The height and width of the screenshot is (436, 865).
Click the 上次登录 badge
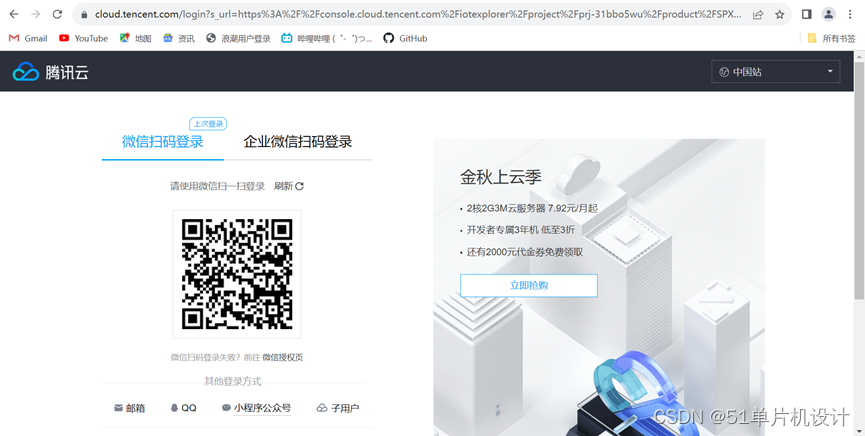pos(208,124)
